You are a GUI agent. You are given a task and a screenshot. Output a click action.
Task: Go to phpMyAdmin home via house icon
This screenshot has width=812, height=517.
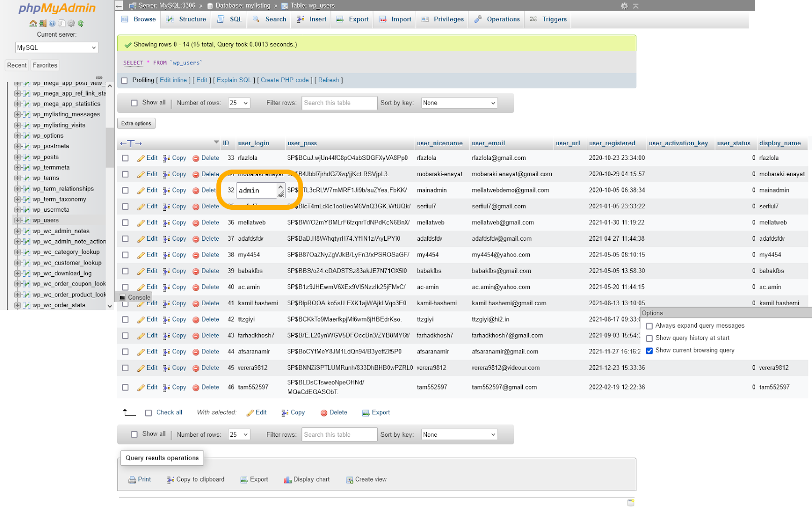pyautogui.click(x=33, y=23)
